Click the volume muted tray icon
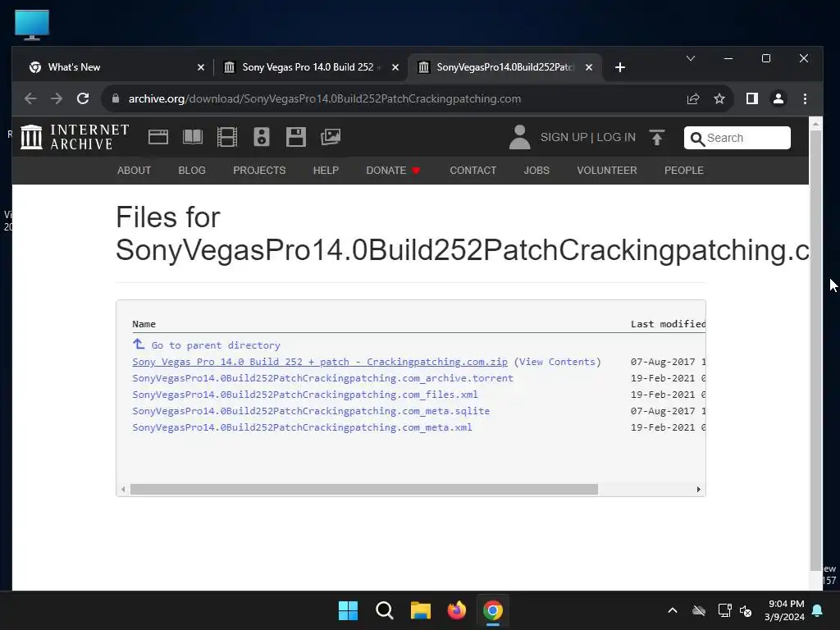Viewport: 840px width, 630px height. coord(746,610)
